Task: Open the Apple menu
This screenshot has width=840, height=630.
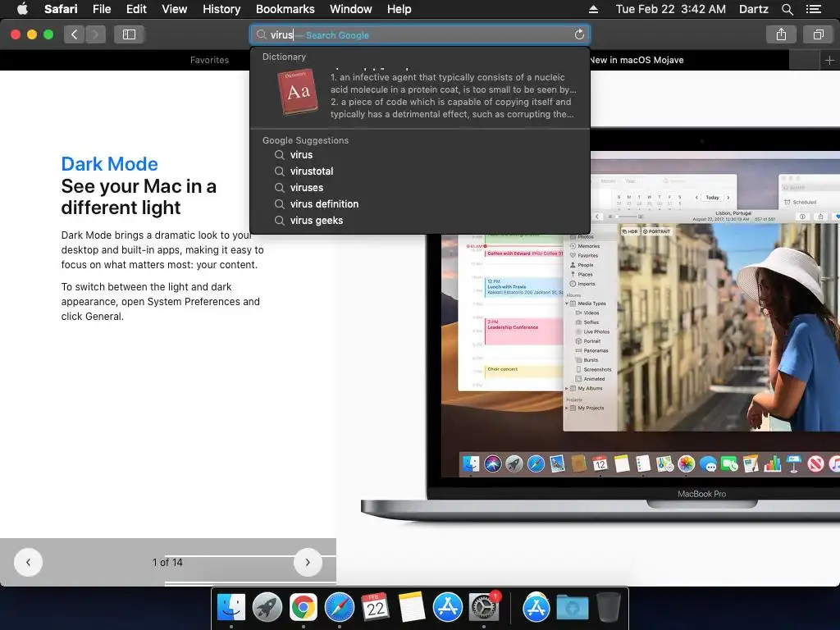Action: [22, 9]
